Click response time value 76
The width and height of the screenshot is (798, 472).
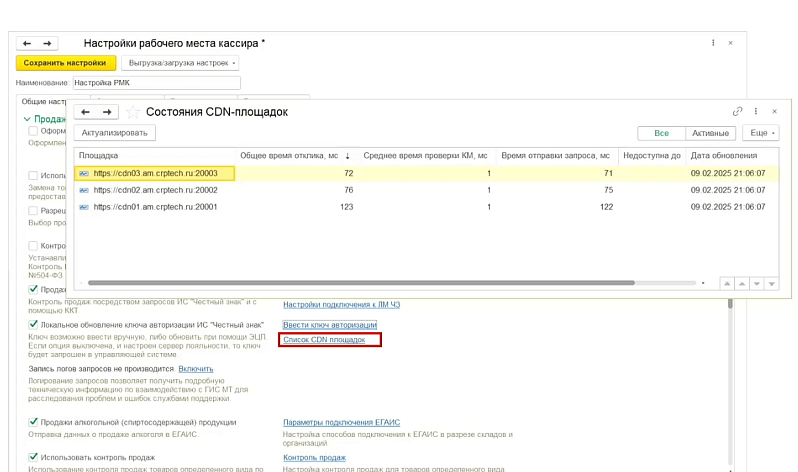tap(349, 190)
